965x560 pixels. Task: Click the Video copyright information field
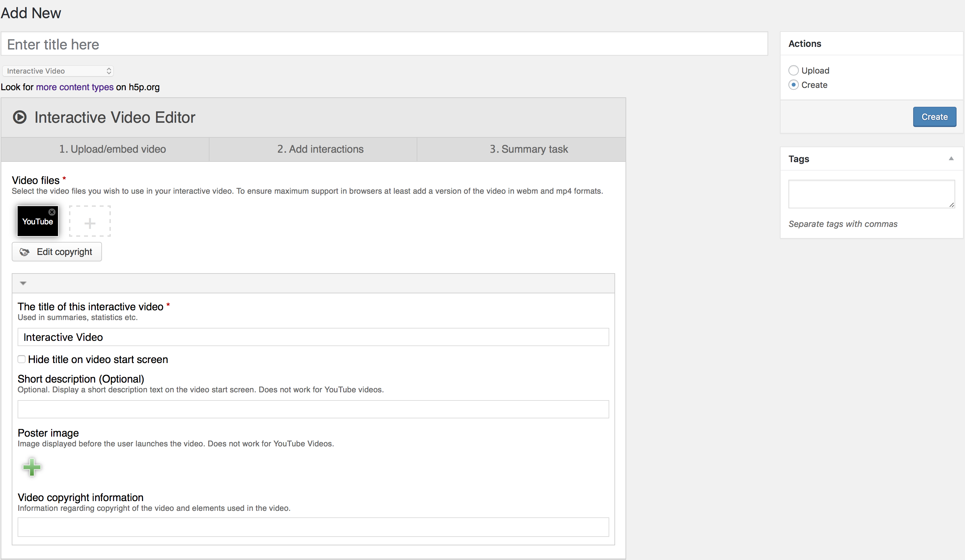click(313, 527)
